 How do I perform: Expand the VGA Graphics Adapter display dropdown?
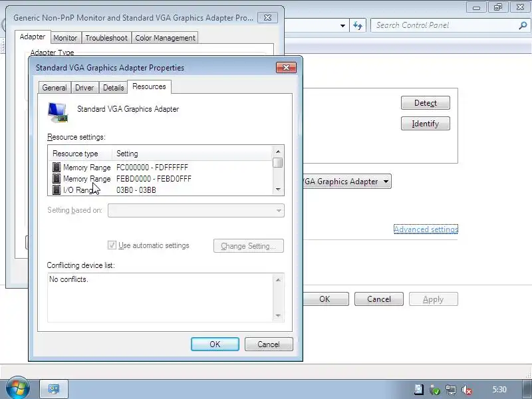pos(386,182)
